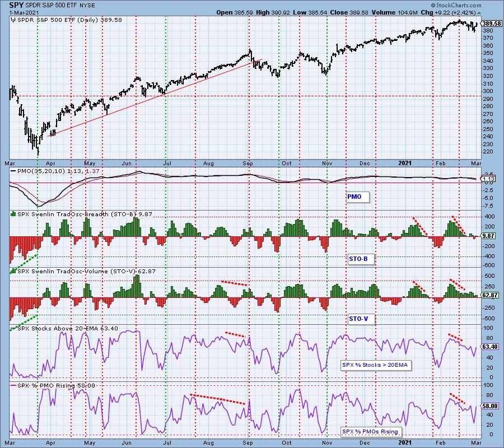This screenshot has width=504, height=448.
Task: Select the Open 385.59 value
Action: [235, 12]
